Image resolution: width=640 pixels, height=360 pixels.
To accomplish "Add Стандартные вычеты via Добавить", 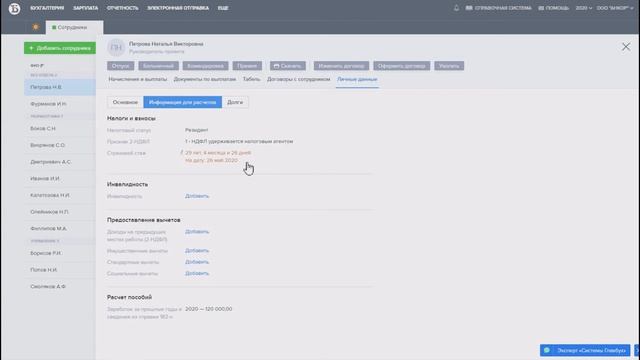I will click(197, 262).
